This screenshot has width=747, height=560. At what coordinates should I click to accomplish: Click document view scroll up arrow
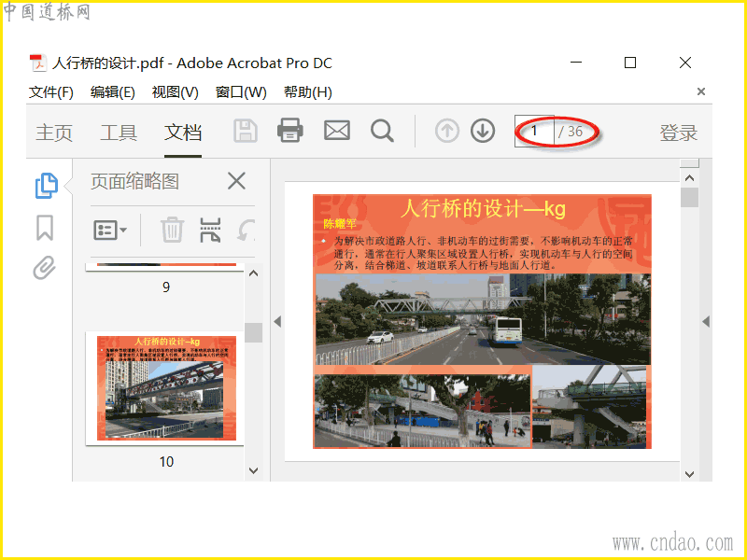coord(689,178)
